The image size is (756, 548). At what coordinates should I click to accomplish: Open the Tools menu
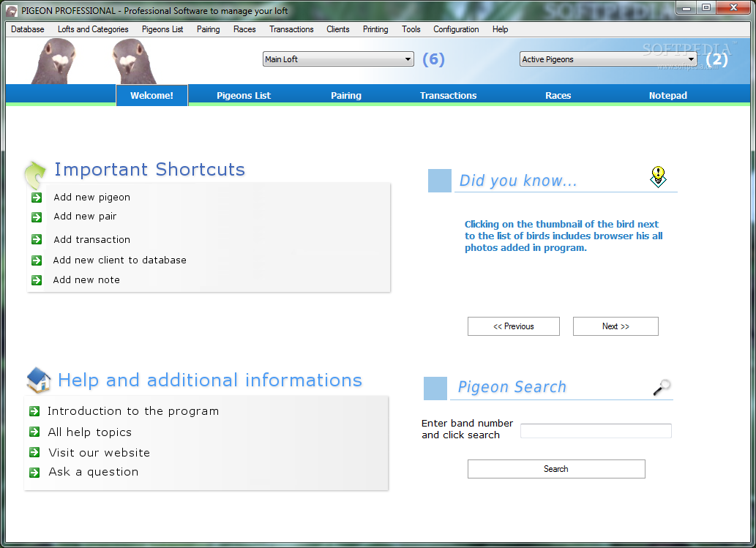tap(411, 29)
